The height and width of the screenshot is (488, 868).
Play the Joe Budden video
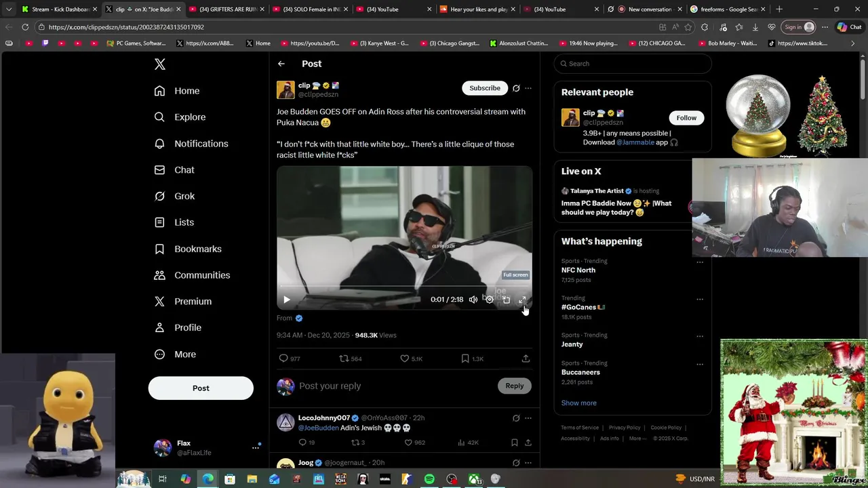287,300
